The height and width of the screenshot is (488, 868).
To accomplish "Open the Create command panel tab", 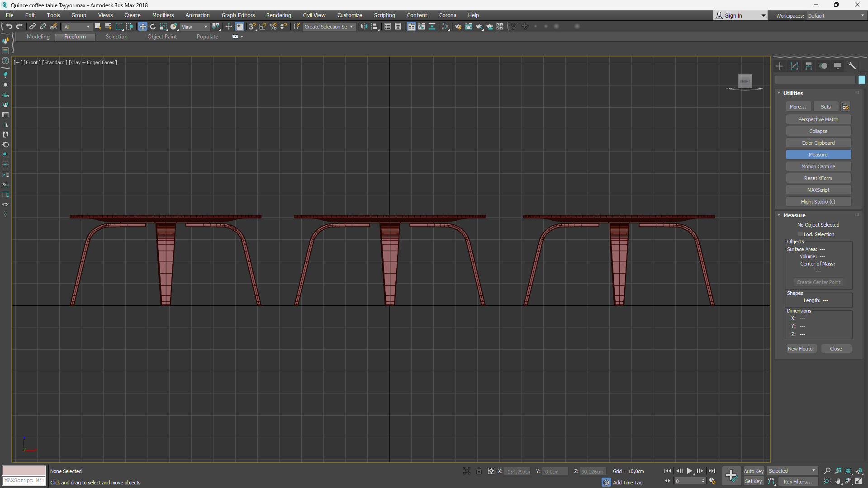I will point(780,66).
